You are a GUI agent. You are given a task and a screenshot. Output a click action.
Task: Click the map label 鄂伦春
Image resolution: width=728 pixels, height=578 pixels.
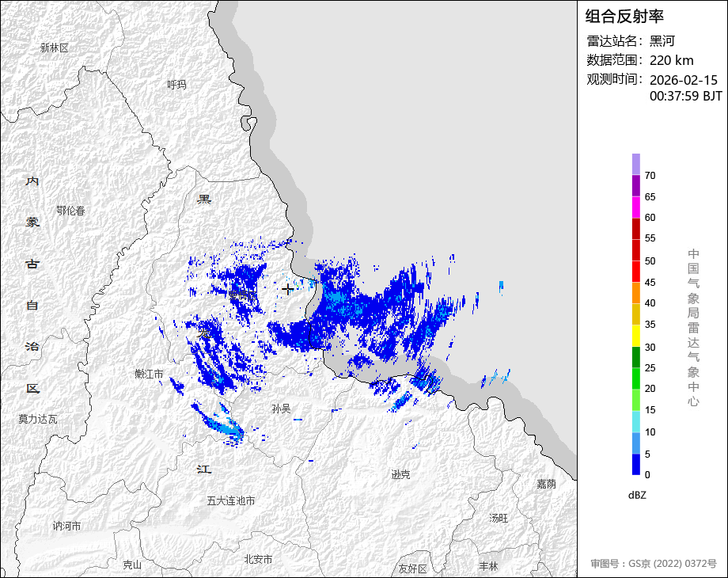70,211
